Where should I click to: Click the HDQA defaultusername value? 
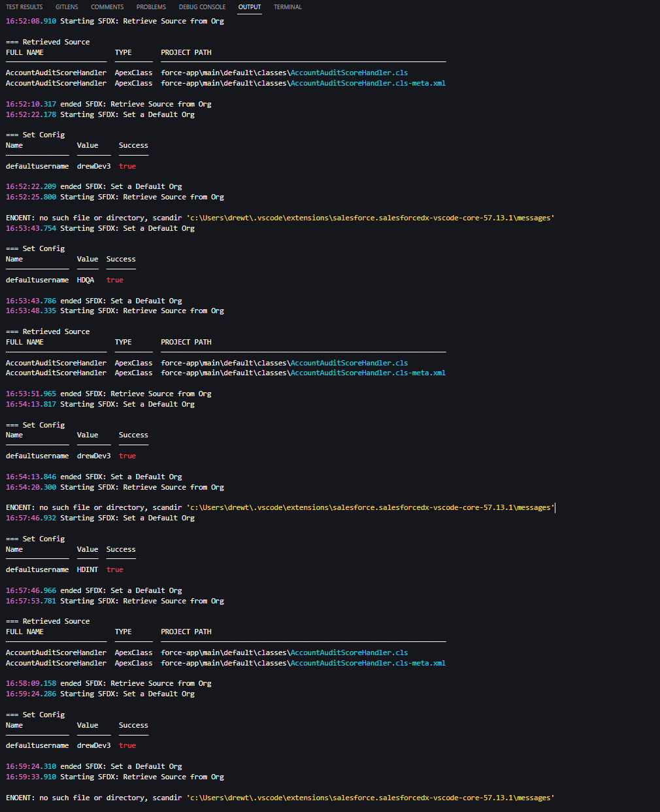point(86,280)
